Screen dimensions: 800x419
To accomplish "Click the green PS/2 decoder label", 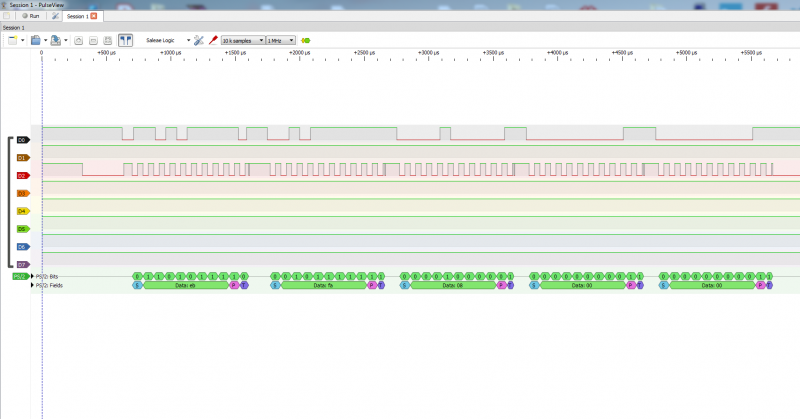I will (x=20, y=275).
